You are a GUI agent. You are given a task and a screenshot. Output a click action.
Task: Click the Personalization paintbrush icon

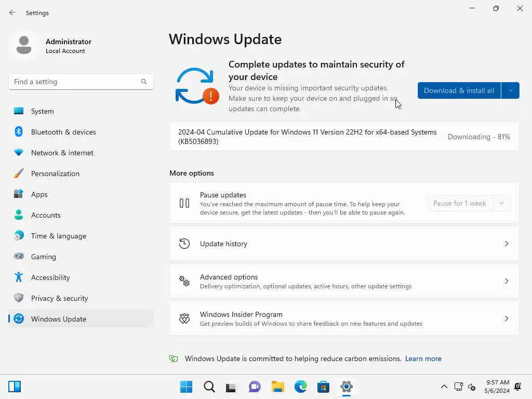[19, 174]
